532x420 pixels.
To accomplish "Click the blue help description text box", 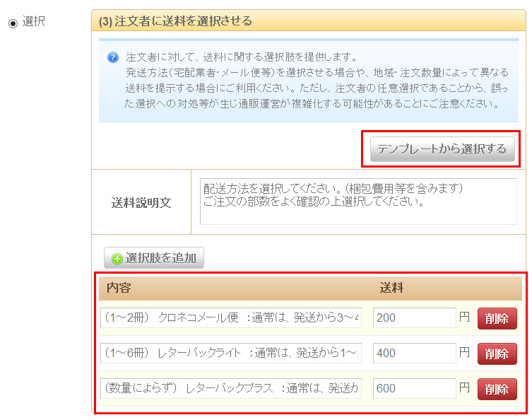I will point(311,81).
